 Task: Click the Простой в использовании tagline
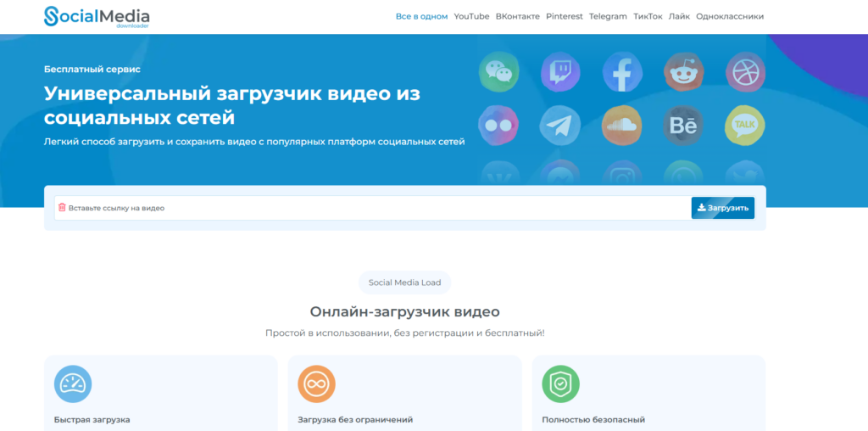pos(404,333)
